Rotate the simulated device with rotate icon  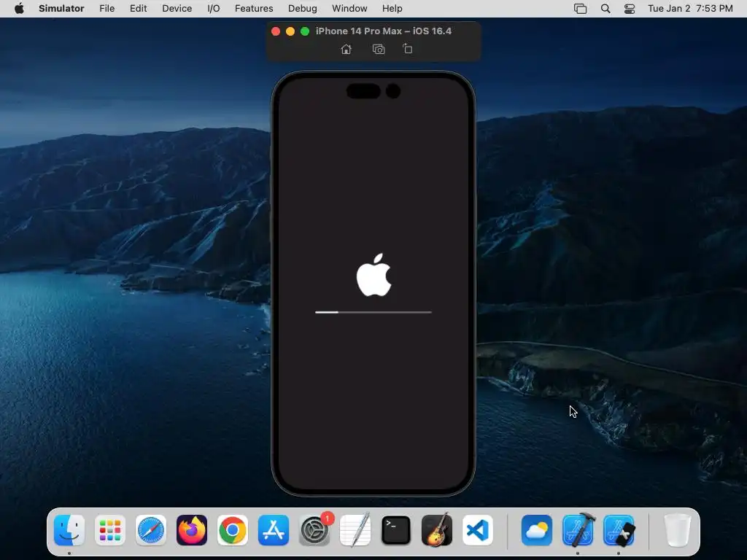[408, 49]
